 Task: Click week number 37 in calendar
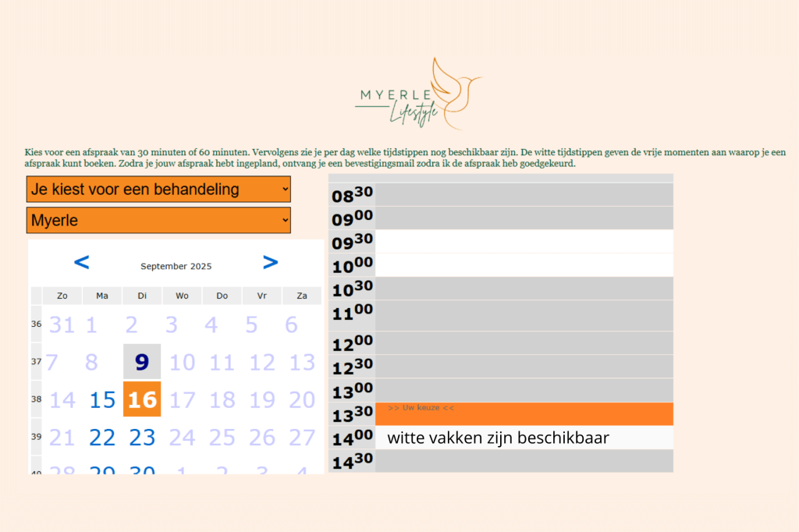coord(36,362)
